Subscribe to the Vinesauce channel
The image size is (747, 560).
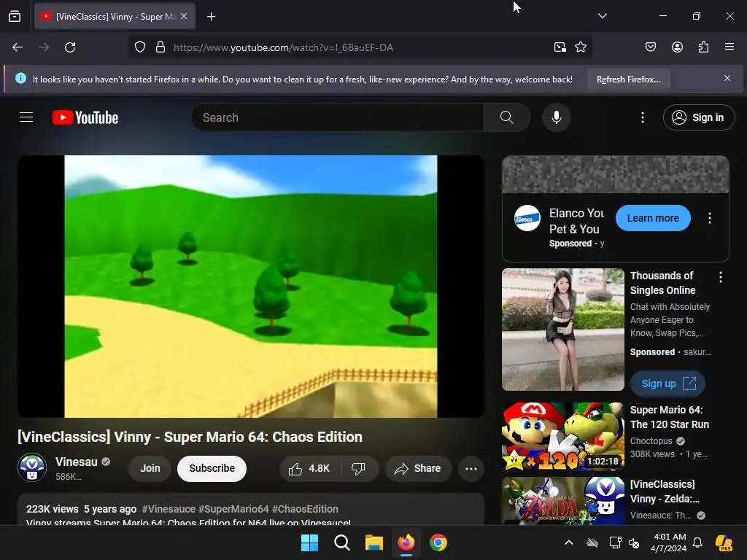click(212, 468)
